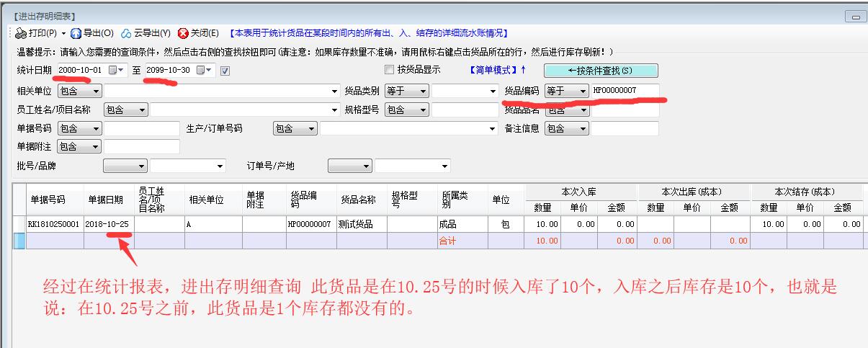Uncheck the checkbox beside the end date
The width and height of the screenshot is (868, 348).
pos(225,71)
